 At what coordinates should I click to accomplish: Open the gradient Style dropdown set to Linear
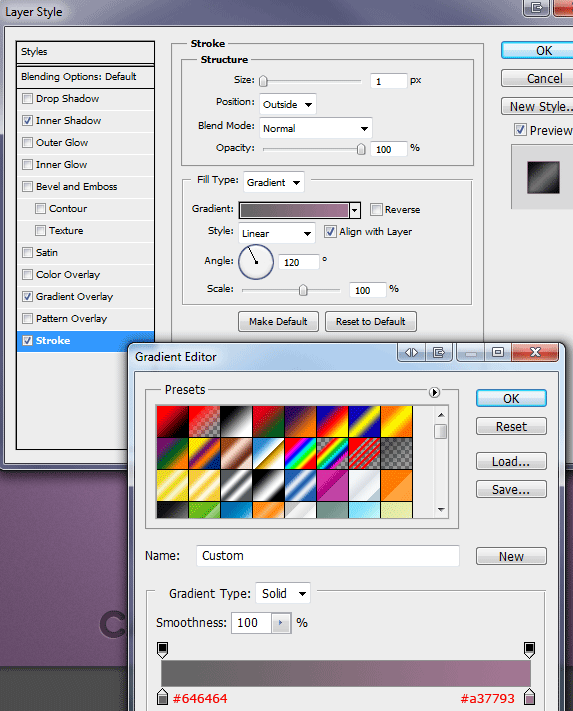[277, 233]
